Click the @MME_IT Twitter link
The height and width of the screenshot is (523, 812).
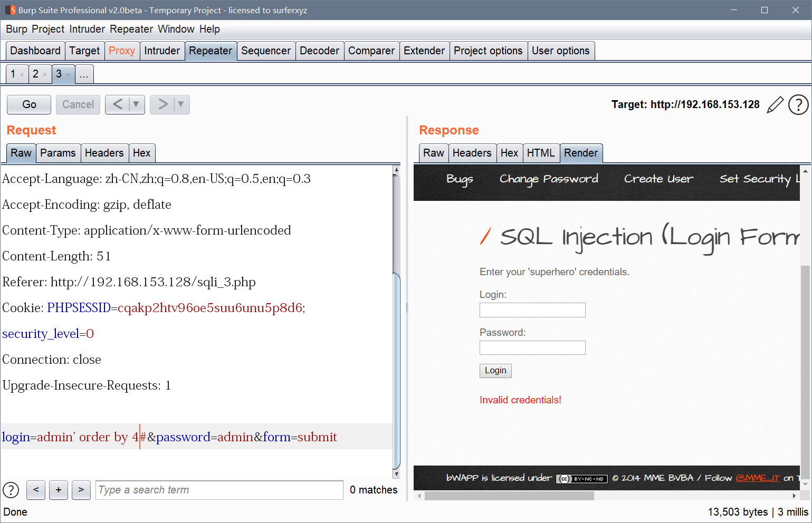tap(758, 478)
